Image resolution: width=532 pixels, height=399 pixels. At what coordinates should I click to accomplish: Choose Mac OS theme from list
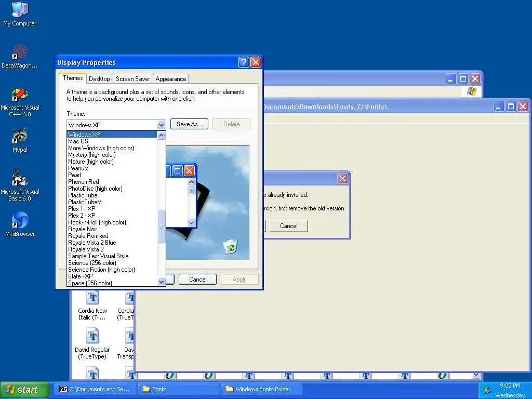112,141
